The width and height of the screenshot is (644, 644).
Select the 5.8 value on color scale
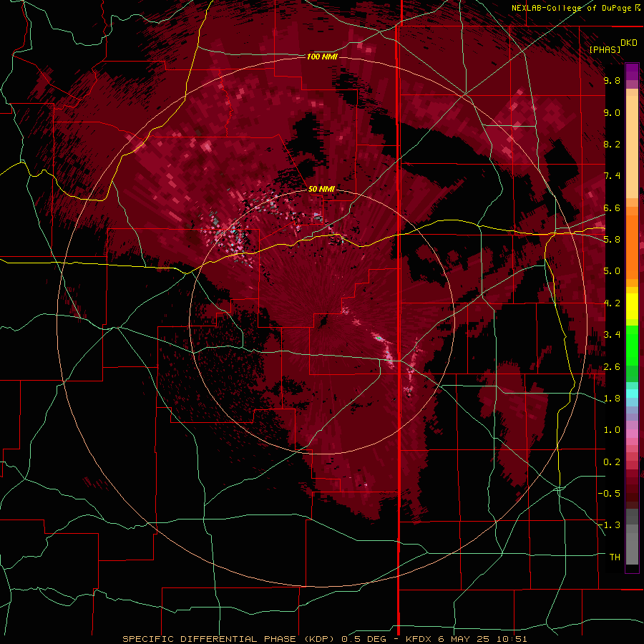point(612,240)
